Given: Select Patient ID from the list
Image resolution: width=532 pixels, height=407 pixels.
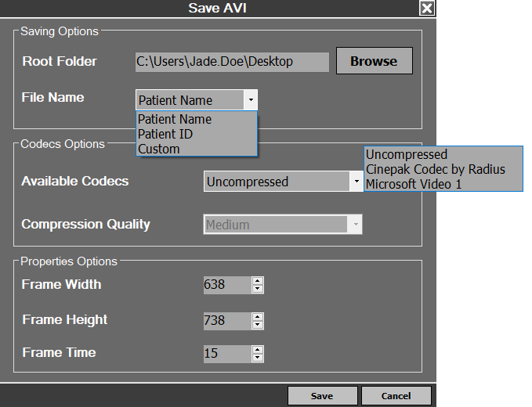Looking at the screenshot, I should 165,134.
